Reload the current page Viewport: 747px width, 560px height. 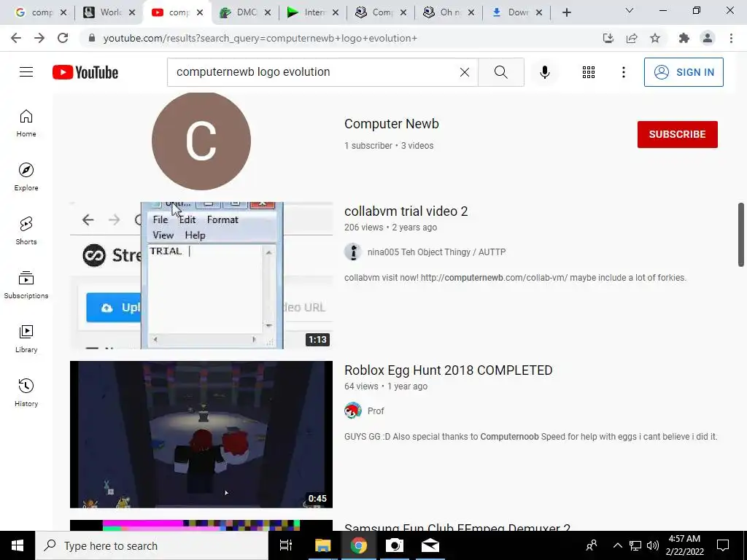(63, 38)
